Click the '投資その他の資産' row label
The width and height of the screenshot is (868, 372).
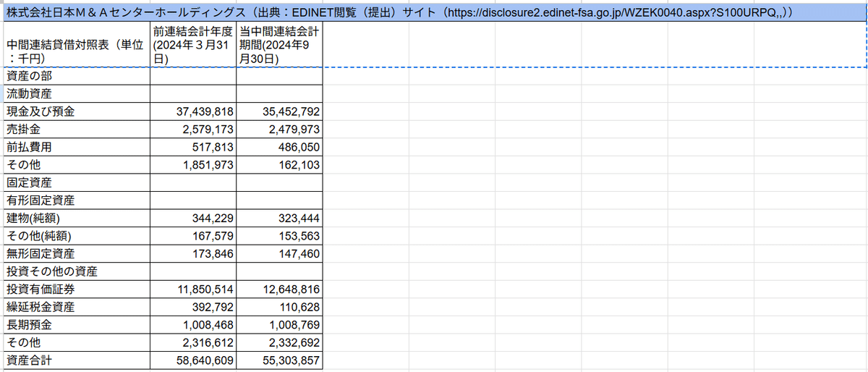(x=77, y=271)
